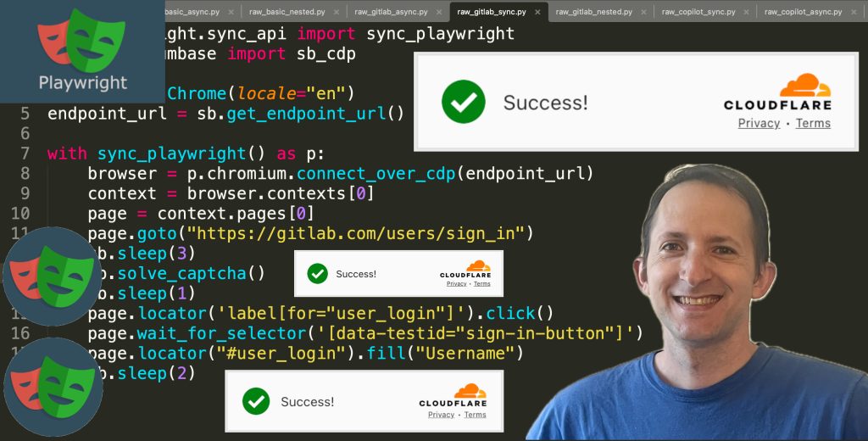The width and height of the screenshot is (868, 441).
Task: Click green checkmark in largest Cloudflare widget
Action: [x=464, y=102]
